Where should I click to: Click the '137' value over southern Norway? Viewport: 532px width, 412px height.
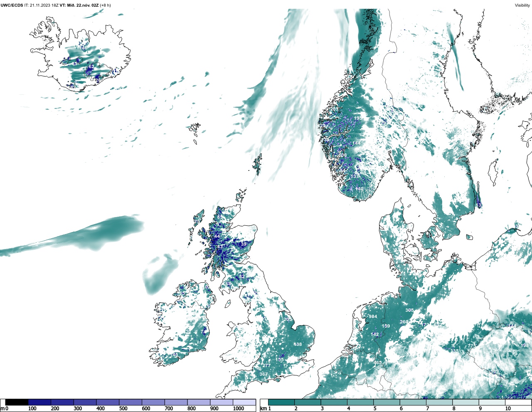355,176
